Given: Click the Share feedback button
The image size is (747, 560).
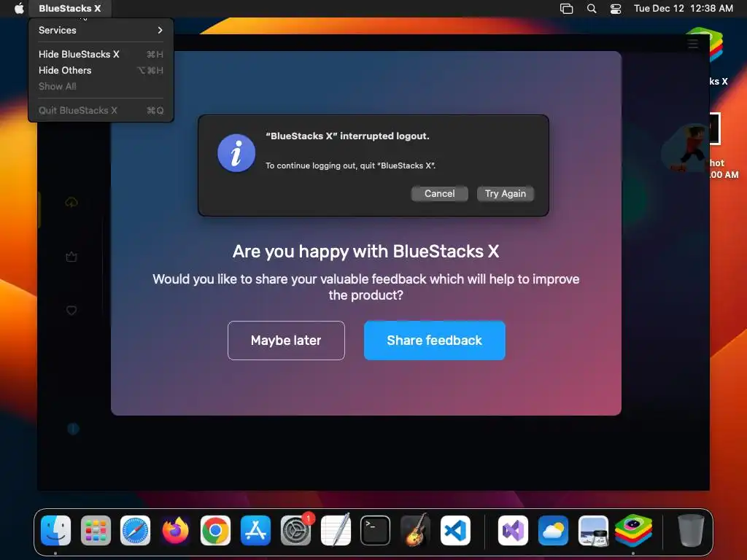Looking at the screenshot, I should coord(435,341).
